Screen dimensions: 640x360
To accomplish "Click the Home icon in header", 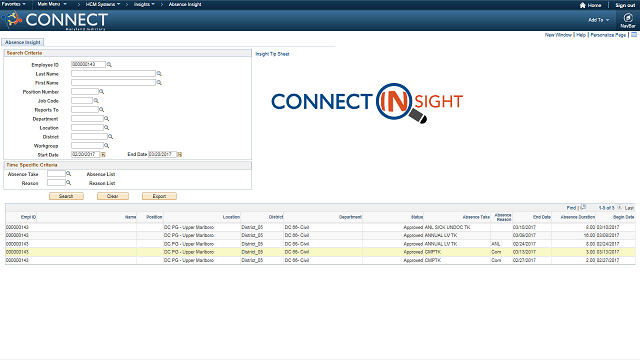I will click(x=582, y=5).
